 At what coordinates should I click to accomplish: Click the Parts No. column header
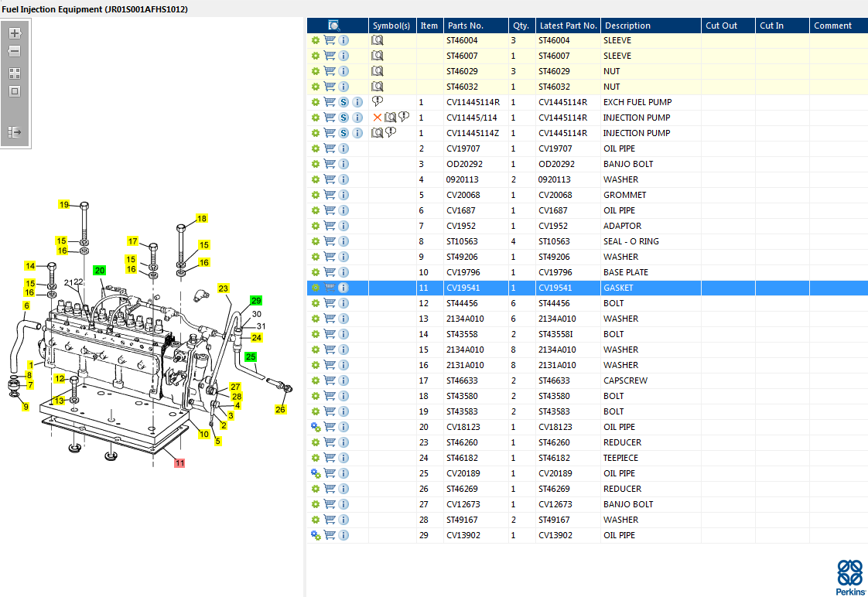(x=476, y=26)
